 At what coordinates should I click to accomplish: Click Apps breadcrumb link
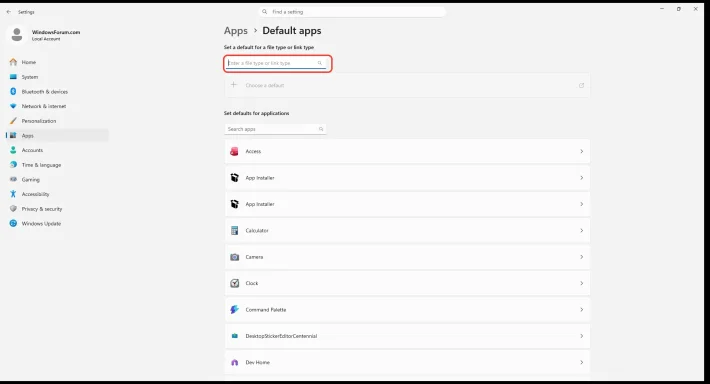point(235,31)
